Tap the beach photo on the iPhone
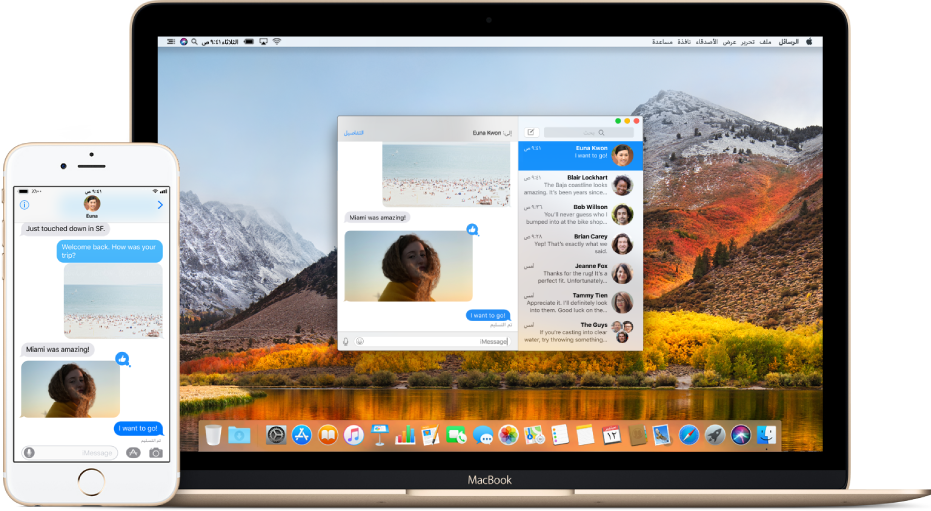 pyautogui.click(x=113, y=301)
